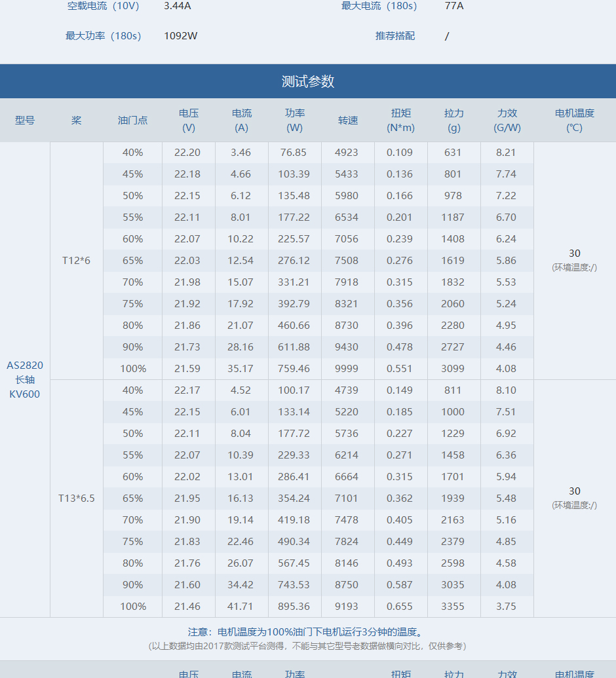Click the 桨 column header
Screen dimensions: 616x678
click(x=77, y=121)
